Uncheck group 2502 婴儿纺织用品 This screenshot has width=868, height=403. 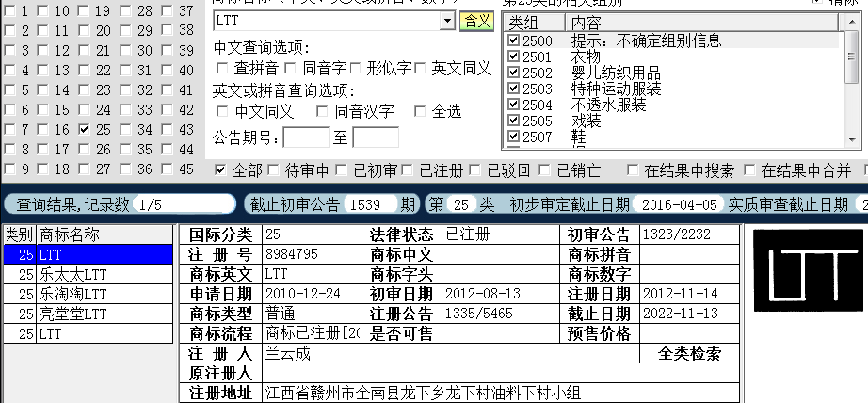[513, 73]
